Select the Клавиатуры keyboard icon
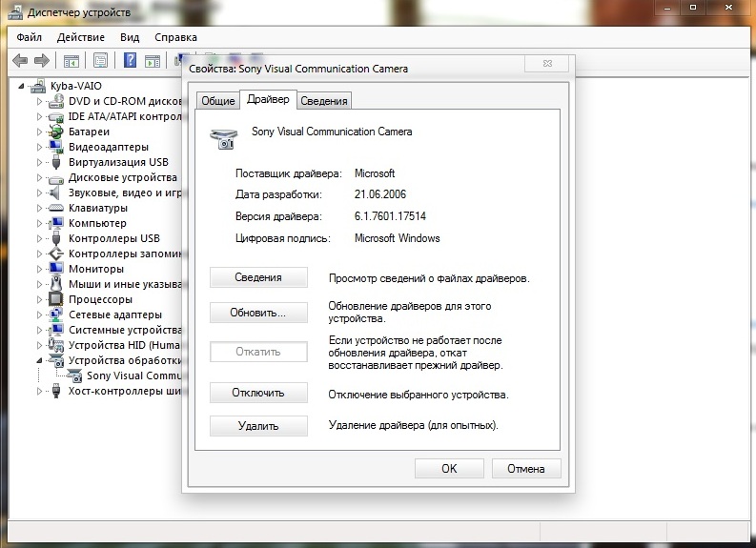 [x=56, y=208]
